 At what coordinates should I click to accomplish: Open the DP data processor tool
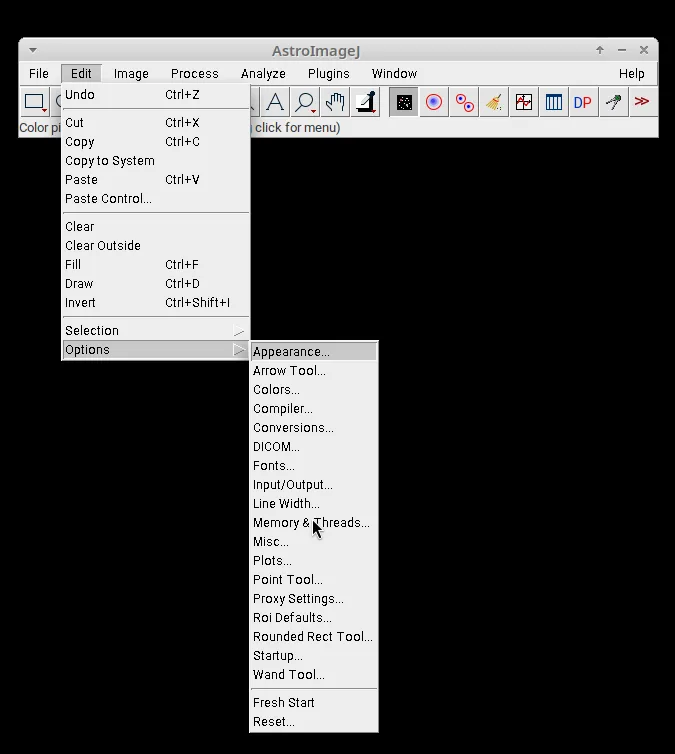point(582,102)
